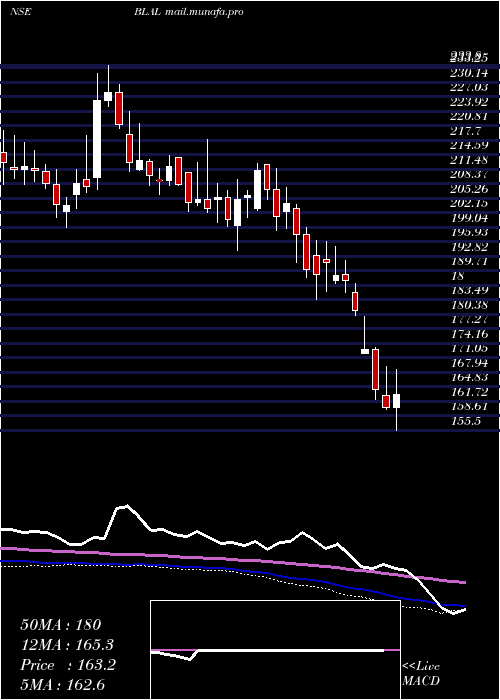Click the 5MA : 162.6 reading
Screen dimensions: 500x700
63,685
